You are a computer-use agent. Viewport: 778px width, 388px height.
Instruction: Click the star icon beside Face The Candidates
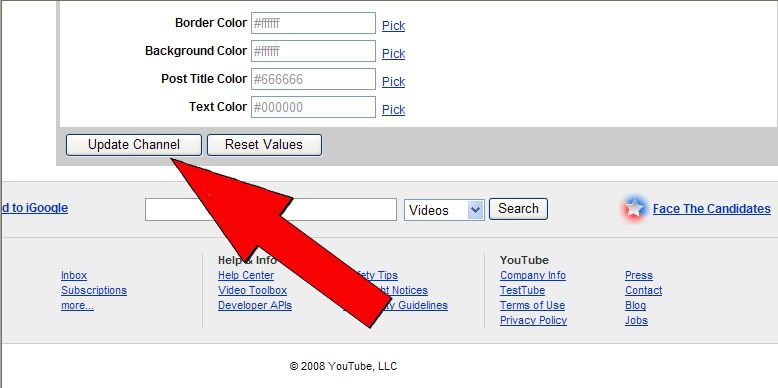pos(634,208)
